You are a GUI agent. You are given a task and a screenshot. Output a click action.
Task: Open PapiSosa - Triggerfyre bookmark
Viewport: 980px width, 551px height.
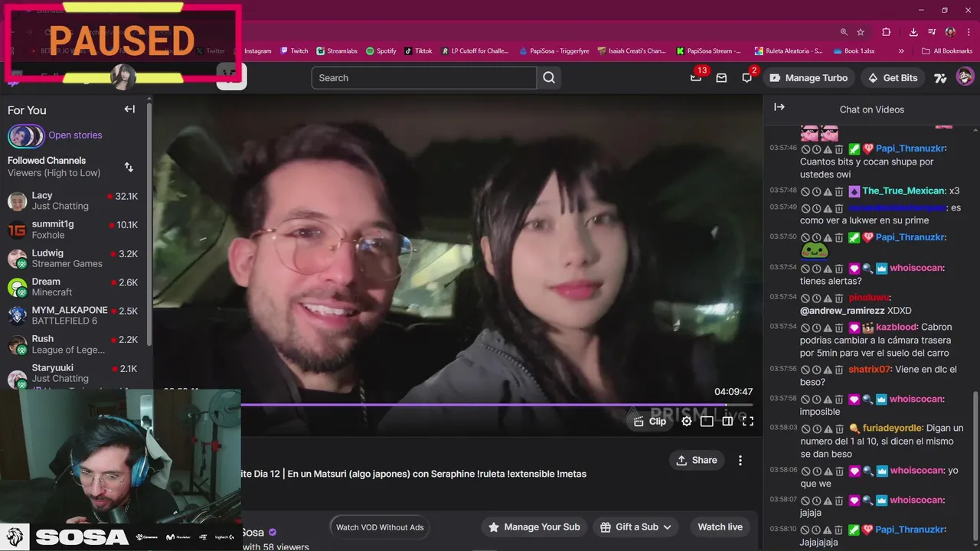[554, 51]
